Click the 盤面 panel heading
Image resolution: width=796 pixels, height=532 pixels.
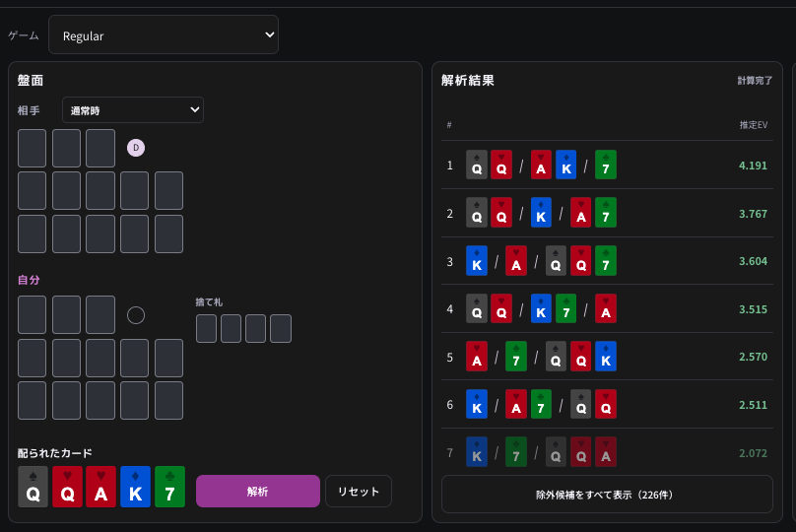[x=31, y=80]
